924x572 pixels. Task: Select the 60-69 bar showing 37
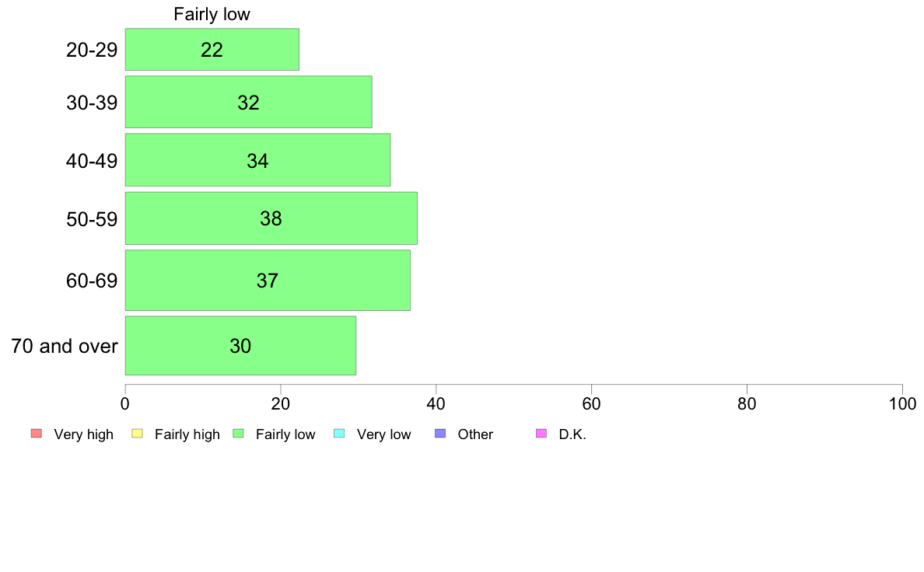point(268,280)
